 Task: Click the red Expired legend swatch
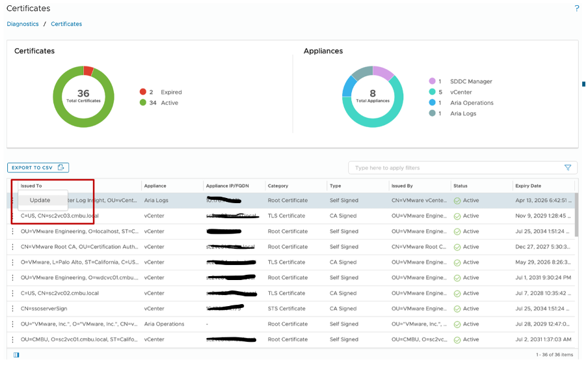click(x=142, y=92)
